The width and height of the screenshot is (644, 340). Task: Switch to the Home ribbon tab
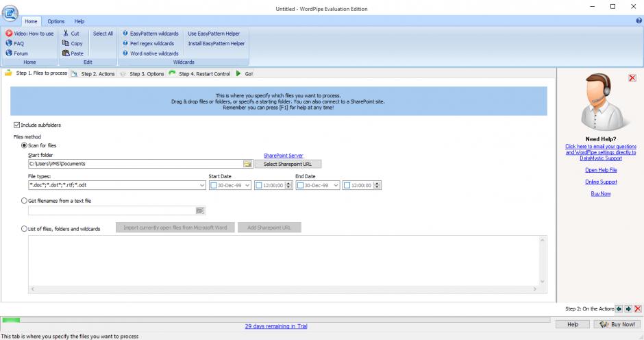tap(31, 21)
